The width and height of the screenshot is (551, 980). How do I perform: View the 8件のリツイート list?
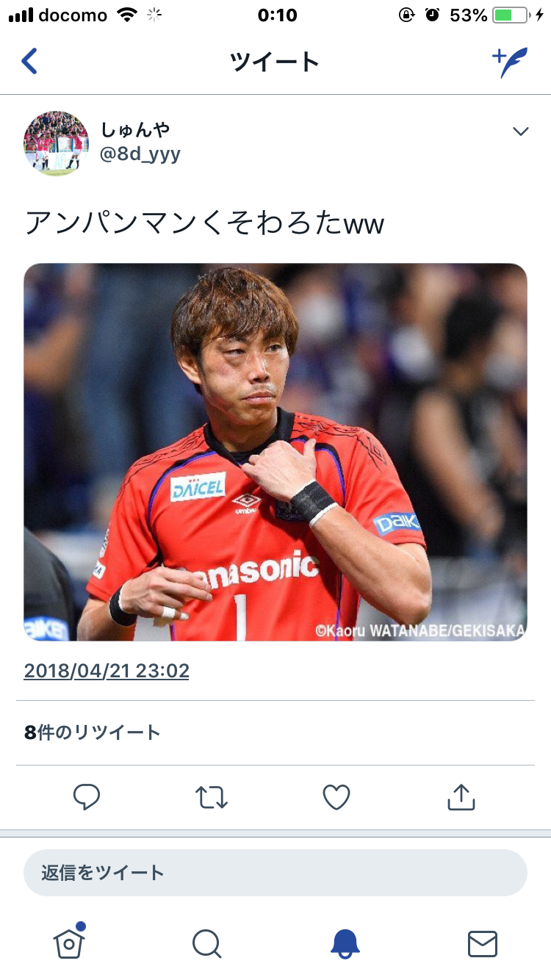92,732
